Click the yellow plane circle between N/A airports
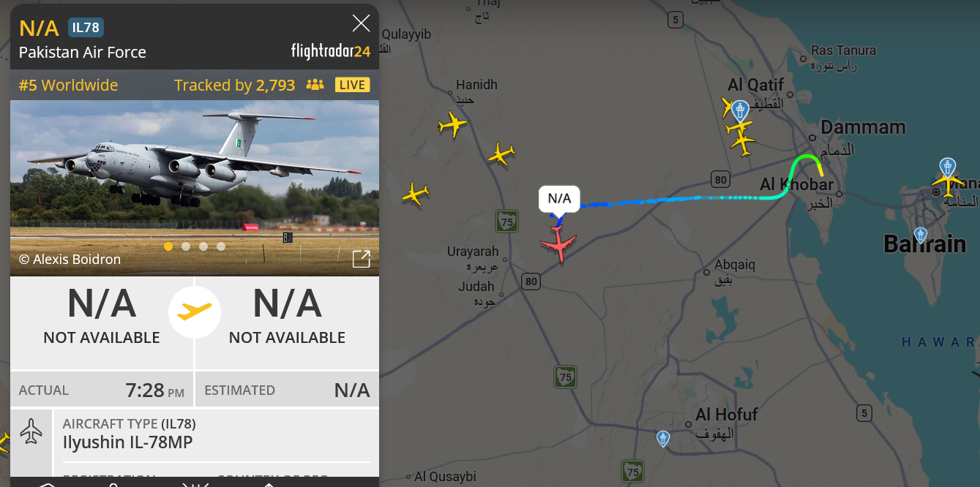Screen dimensions: 980x487 coord(195,312)
